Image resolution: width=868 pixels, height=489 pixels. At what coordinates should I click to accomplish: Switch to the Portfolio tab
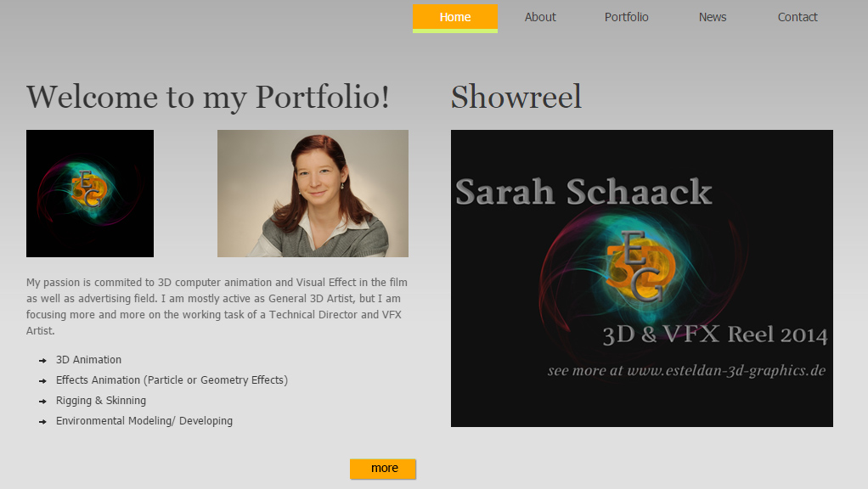(x=626, y=17)
